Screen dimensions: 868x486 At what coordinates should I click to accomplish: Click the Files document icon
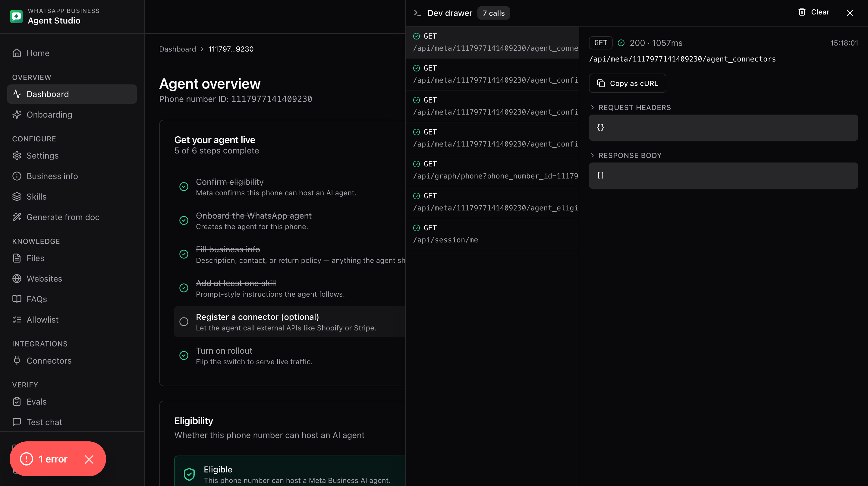coord(17,258)
